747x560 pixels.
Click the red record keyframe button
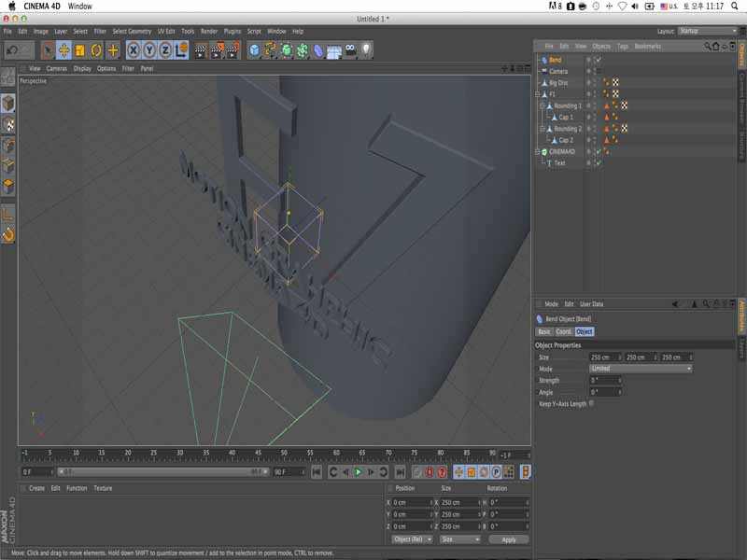[430, 472]
